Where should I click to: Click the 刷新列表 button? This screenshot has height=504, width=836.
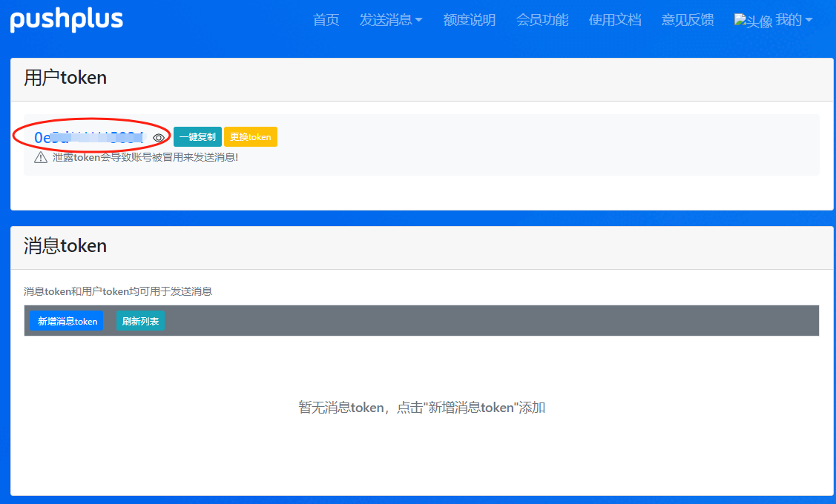pos(140,321)
